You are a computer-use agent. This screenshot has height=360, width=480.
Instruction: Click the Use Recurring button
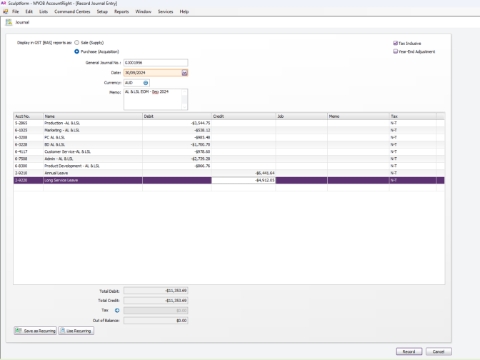(x=76, y=331)
